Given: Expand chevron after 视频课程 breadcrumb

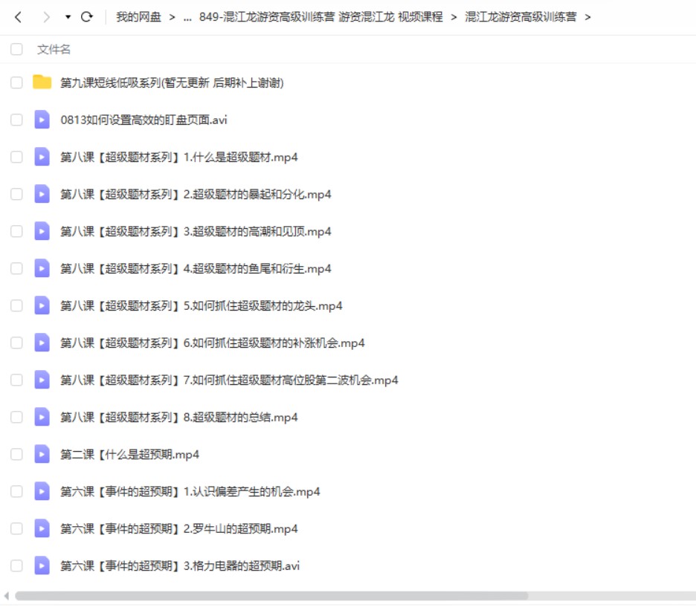Looking at the screenshot, I should click(x=454, y=17).
